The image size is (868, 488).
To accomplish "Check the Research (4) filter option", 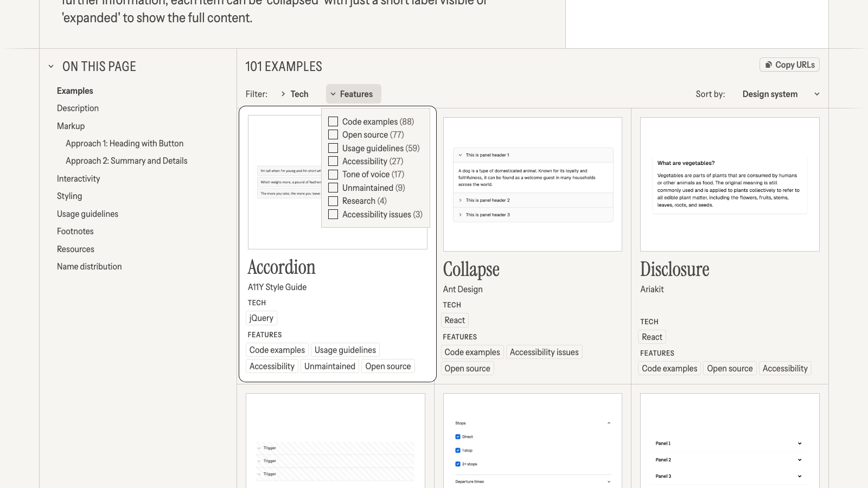I will 333,201.
